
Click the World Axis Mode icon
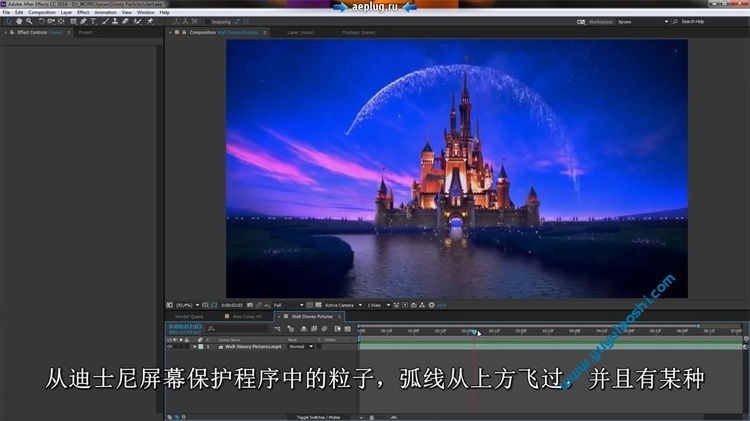(185, 22)
